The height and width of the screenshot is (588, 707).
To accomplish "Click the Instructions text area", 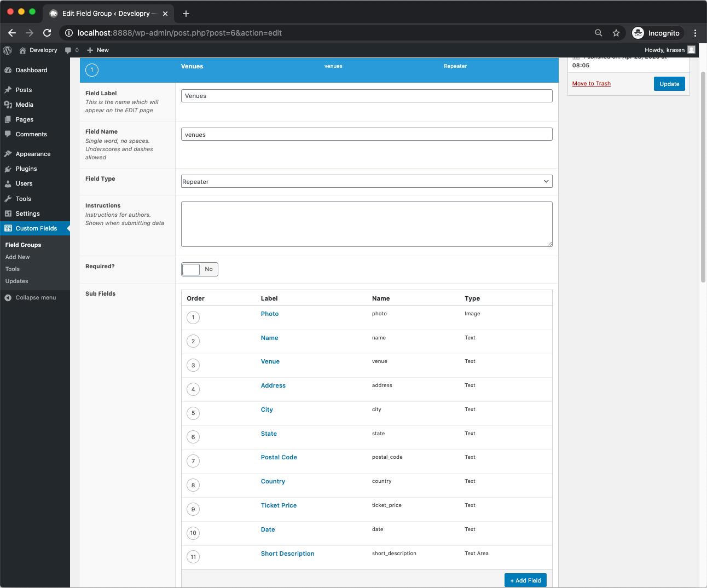I will [x=367, y=224].
